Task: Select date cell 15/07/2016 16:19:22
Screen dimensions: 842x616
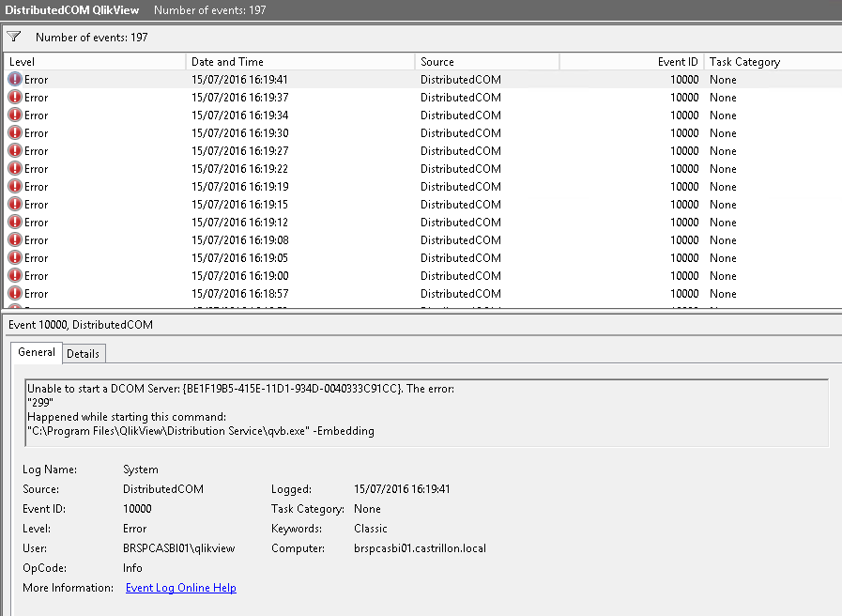Action: pos(239,169)
